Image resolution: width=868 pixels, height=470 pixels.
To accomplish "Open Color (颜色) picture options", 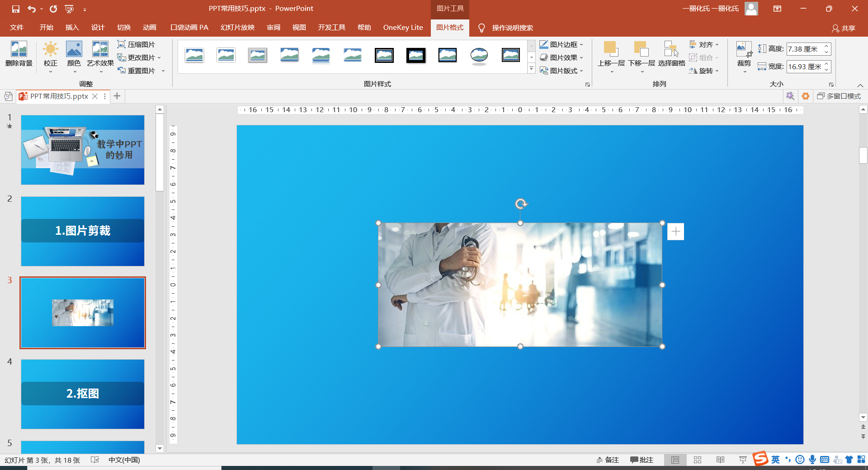I will 74,56.
